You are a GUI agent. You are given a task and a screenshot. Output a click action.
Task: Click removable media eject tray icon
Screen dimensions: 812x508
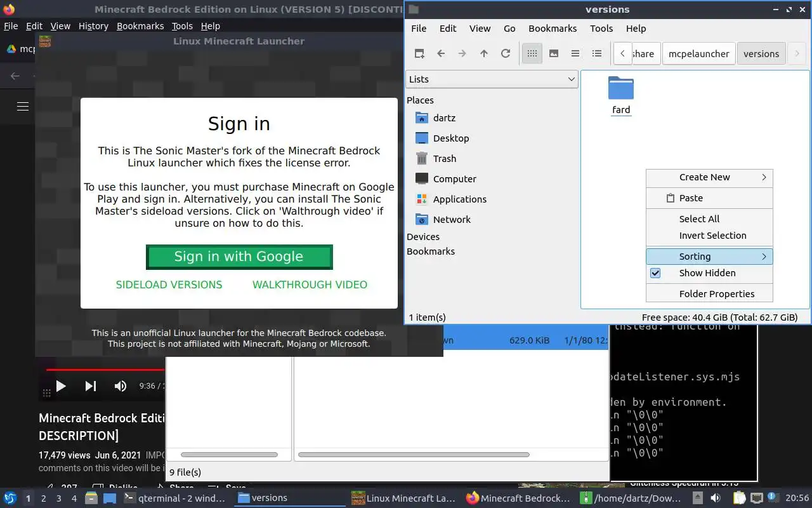coord(698,498)
